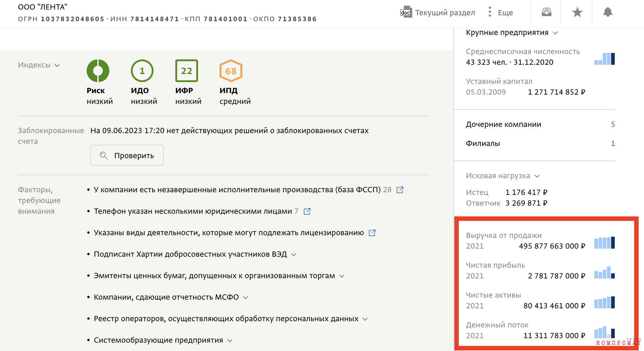Click net profit value 2 781 787 000 ₽
This screenshot has height=351, width=644.
tap(556, 276)
